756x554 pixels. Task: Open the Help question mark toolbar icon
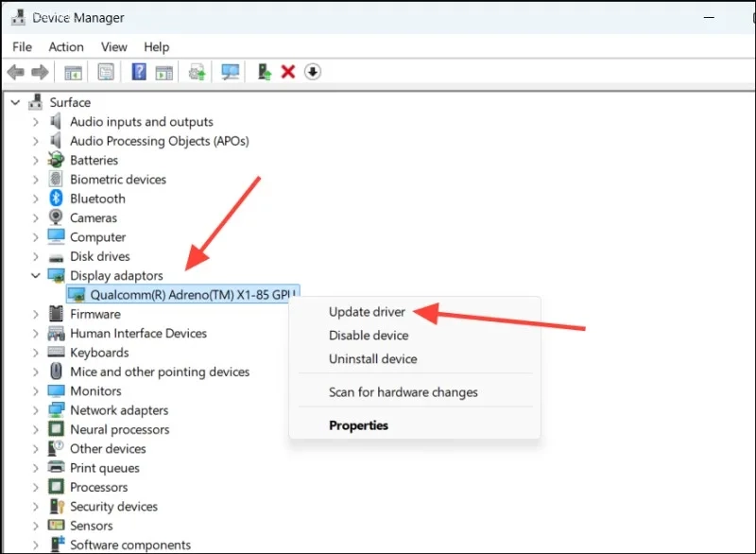139,72
